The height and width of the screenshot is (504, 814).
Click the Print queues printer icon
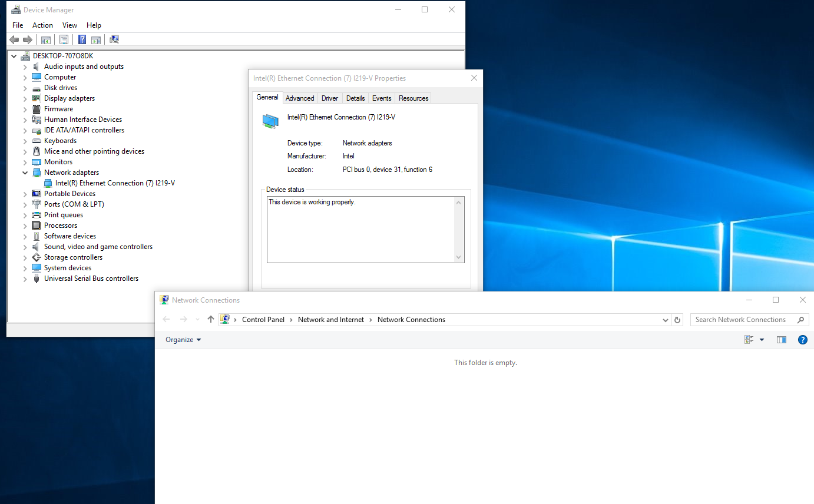click(37, 215)
